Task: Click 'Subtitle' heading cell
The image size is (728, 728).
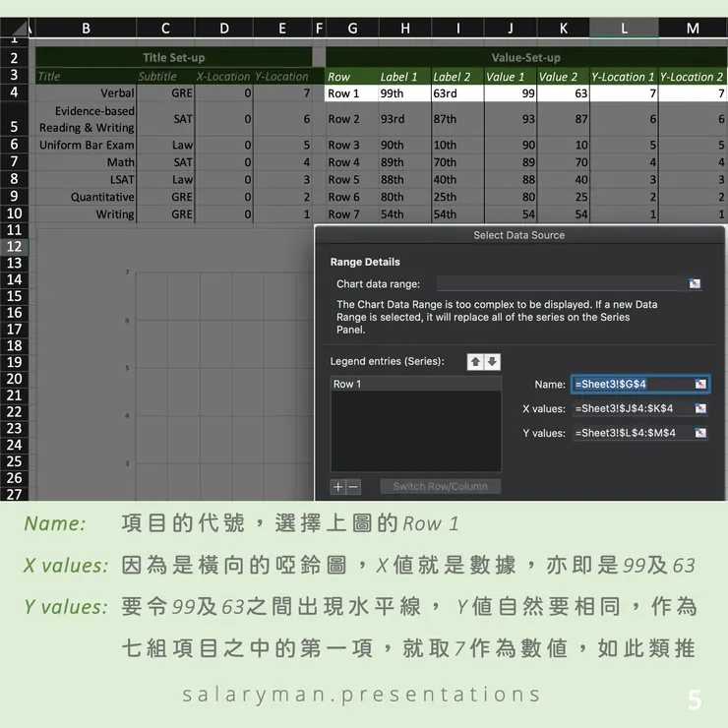Action: pos(165,77)
